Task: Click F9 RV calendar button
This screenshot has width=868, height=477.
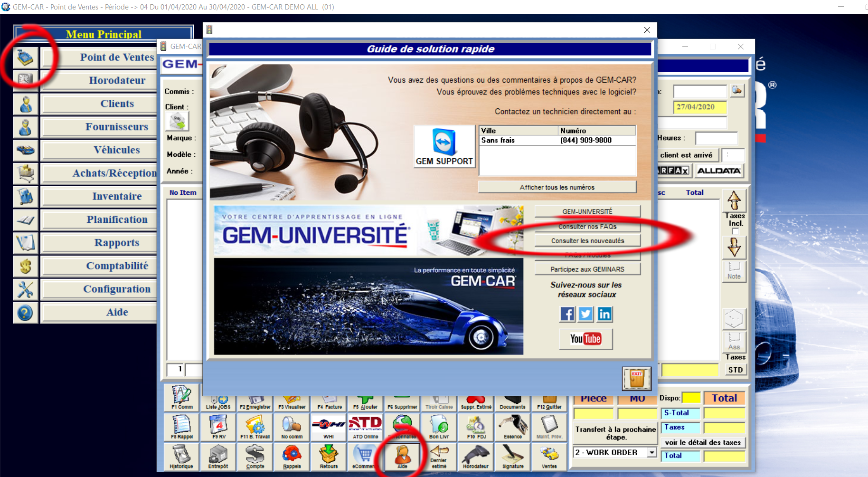Action: tap(219, 427)
